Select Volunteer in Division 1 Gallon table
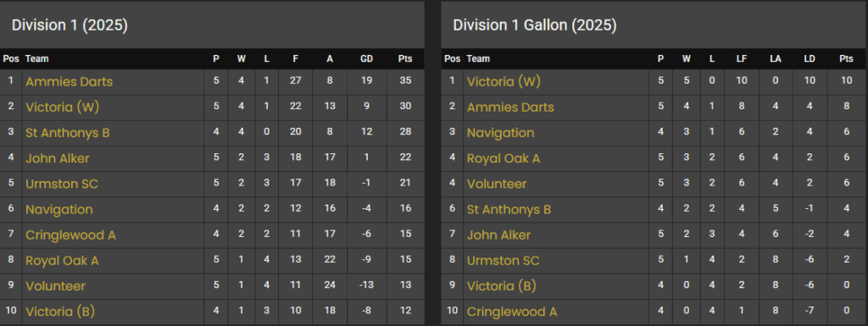868x326 pixels. (497, 184)
